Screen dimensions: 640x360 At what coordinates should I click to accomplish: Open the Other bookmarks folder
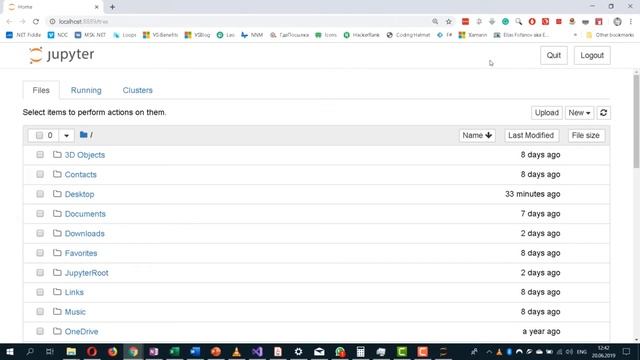click(610, 35)
